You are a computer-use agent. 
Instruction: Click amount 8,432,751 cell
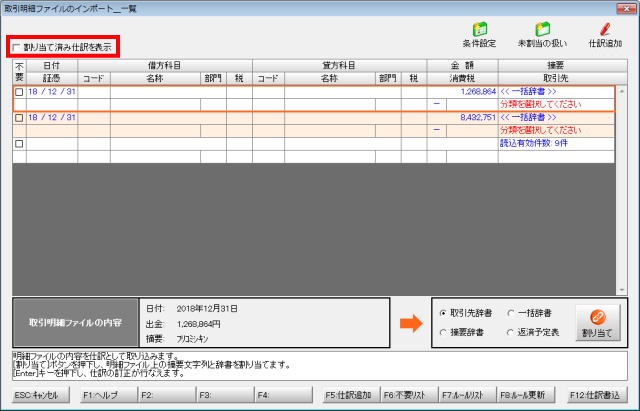click(x=462, y=118)
